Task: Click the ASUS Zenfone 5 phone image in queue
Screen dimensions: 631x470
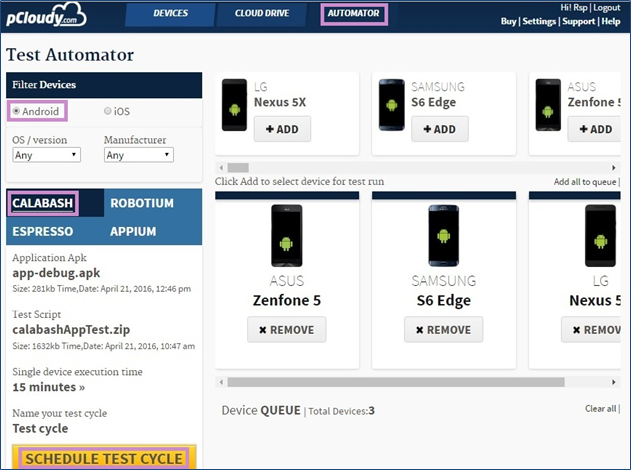Action: [287, 236]
